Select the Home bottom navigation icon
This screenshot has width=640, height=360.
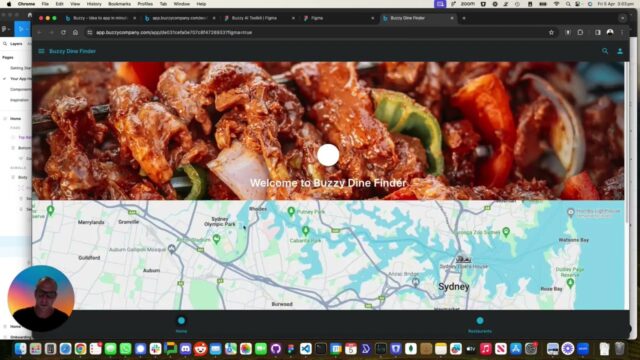[182, 321]
